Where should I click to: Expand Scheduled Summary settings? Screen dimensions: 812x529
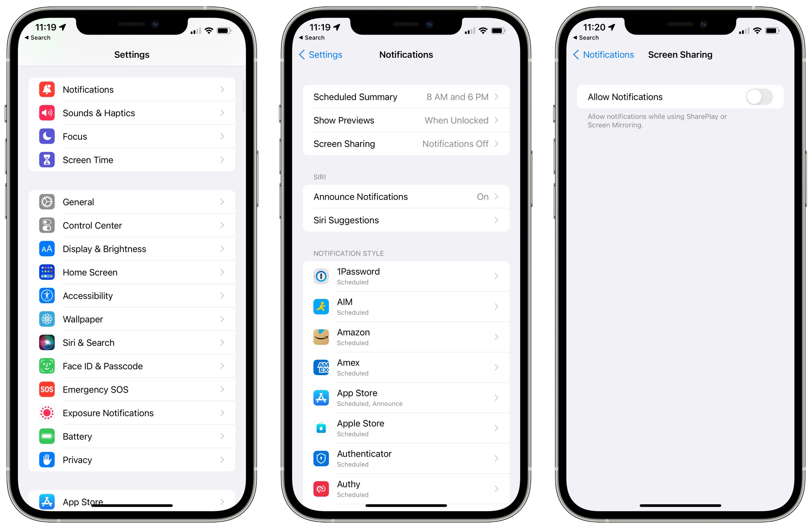point(406,97)
